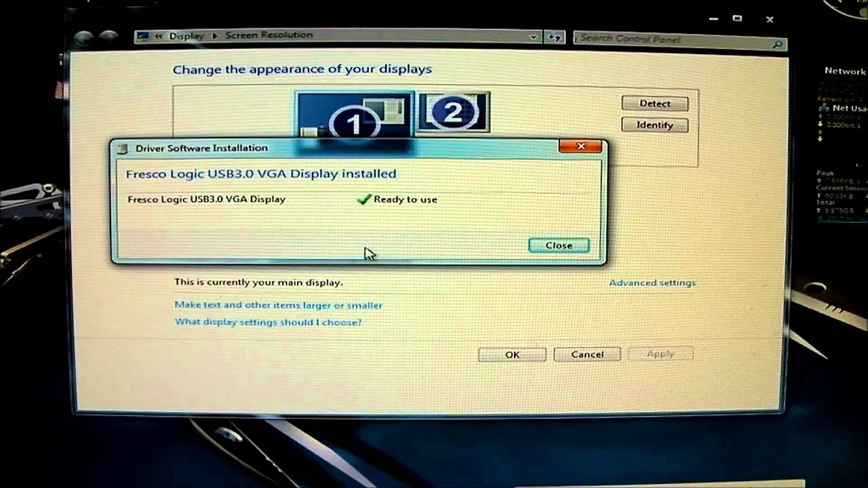Click OK in Screen Resolution window

click(x=512, y=354)
